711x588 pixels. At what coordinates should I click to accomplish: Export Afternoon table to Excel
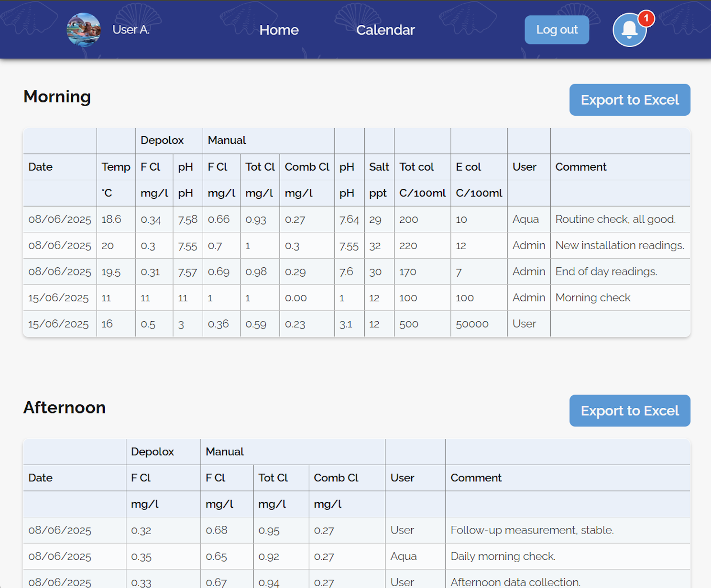pos(629,411)
